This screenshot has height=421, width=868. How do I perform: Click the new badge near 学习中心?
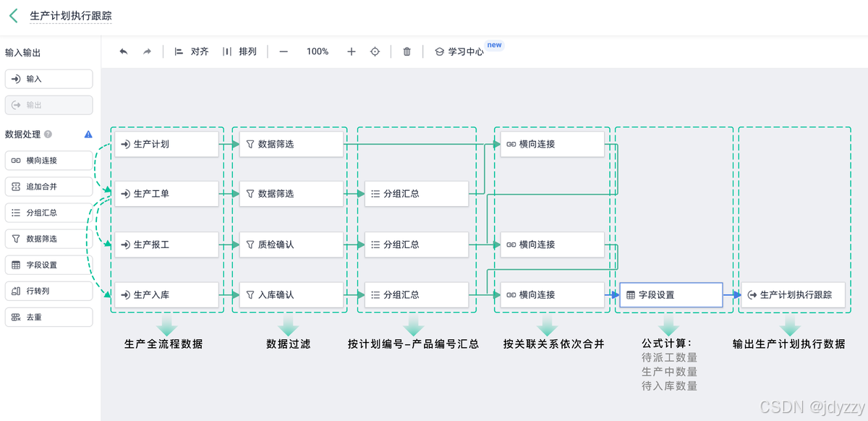pyautogui.click(x=494, y=45)
